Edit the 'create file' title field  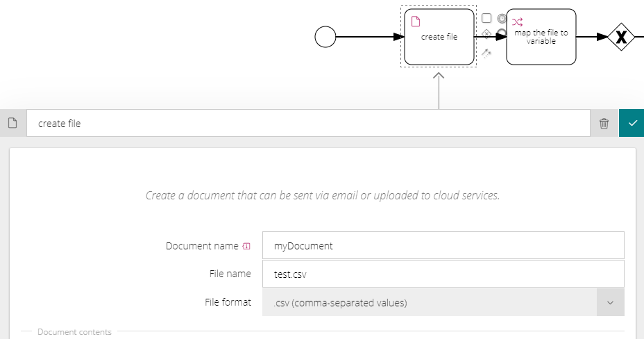[308, 123]
